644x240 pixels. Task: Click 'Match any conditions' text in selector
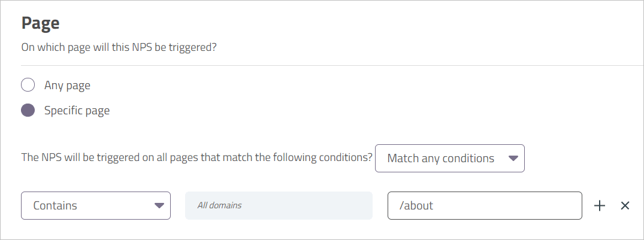441,159
